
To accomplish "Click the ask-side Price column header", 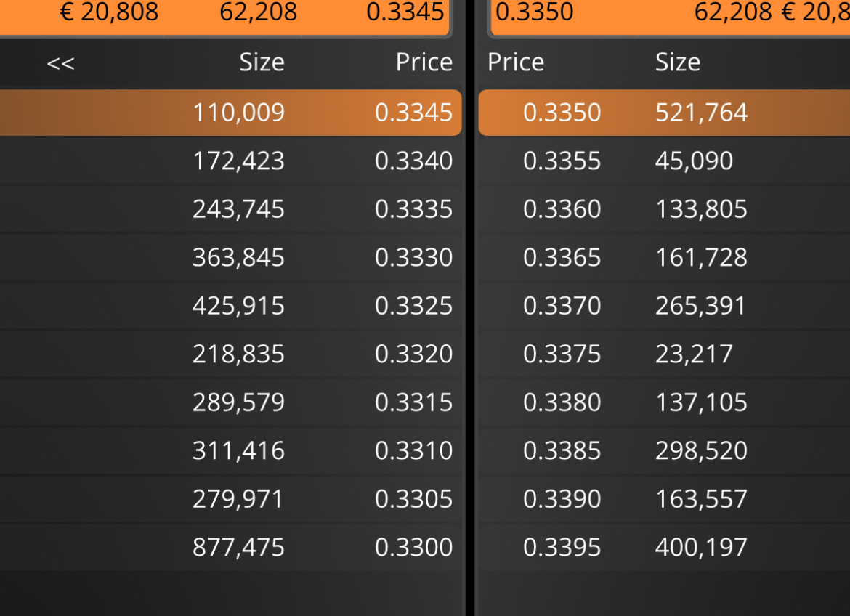I will (x=516, y=62).
